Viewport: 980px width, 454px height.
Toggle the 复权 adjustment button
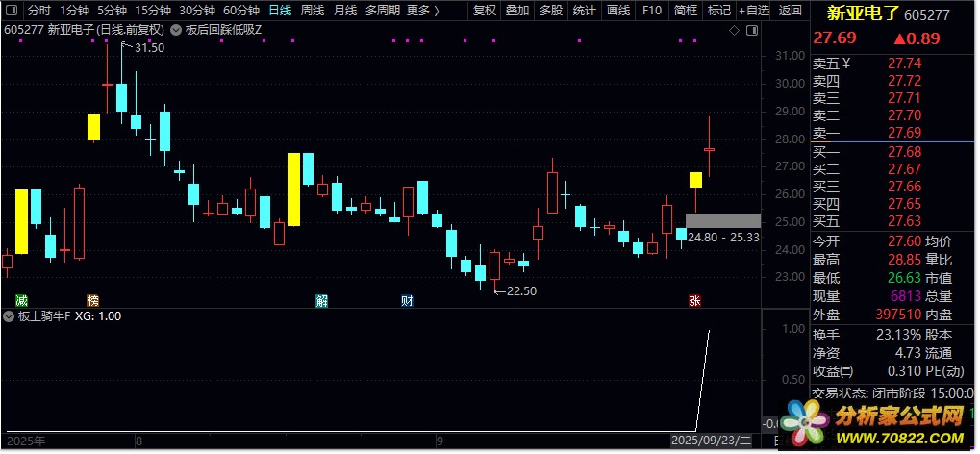(x=485, y=10)
